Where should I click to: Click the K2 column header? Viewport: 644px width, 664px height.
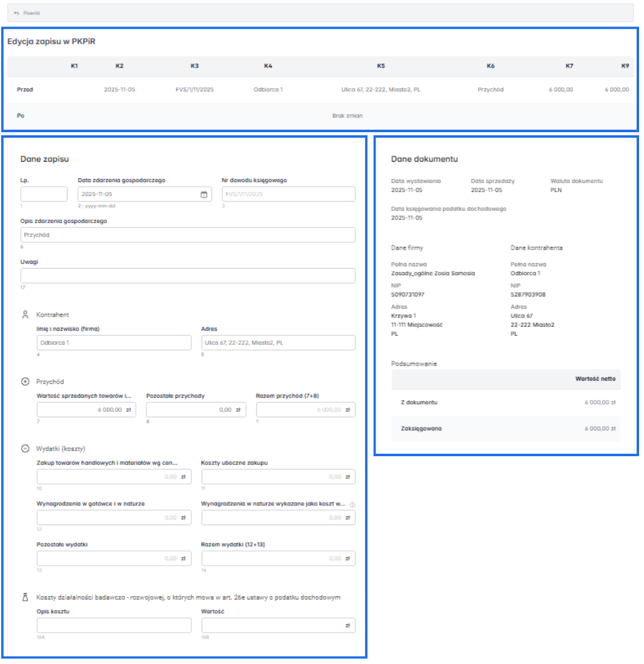point(119,66)
